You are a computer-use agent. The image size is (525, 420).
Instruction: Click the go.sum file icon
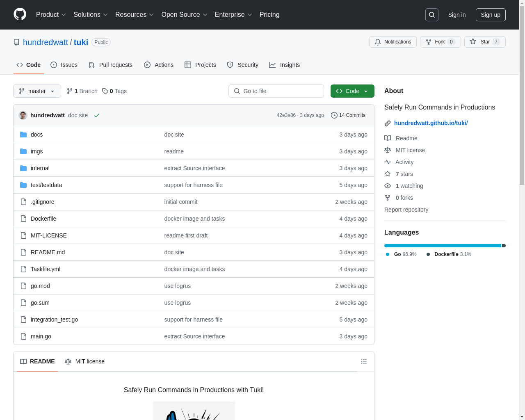(x=23, y=303)
